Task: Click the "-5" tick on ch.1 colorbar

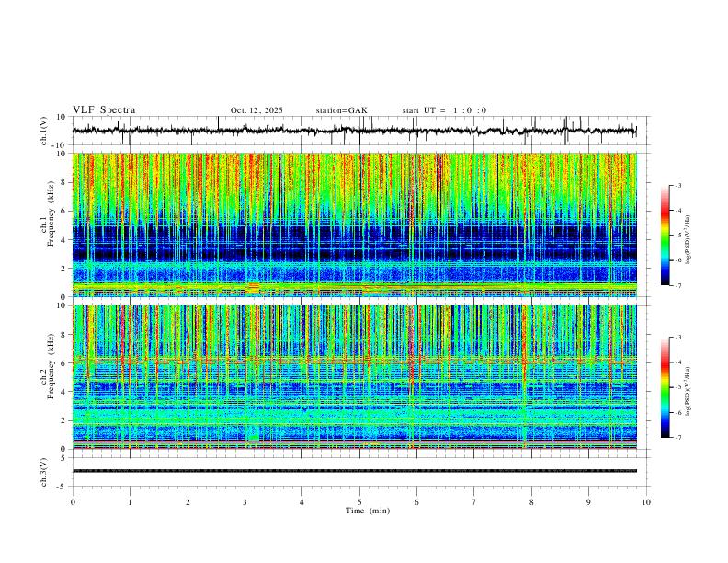Action: [x=678, y=236]
